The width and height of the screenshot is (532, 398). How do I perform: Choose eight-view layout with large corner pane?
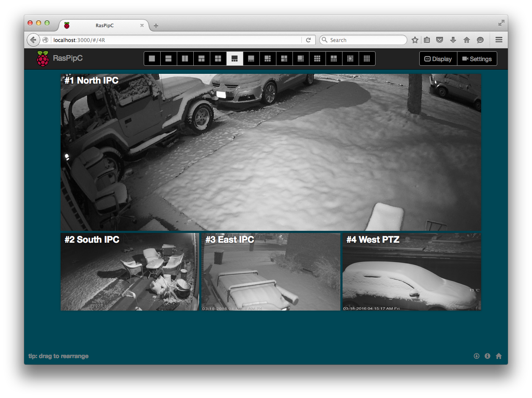coord(301,59)
